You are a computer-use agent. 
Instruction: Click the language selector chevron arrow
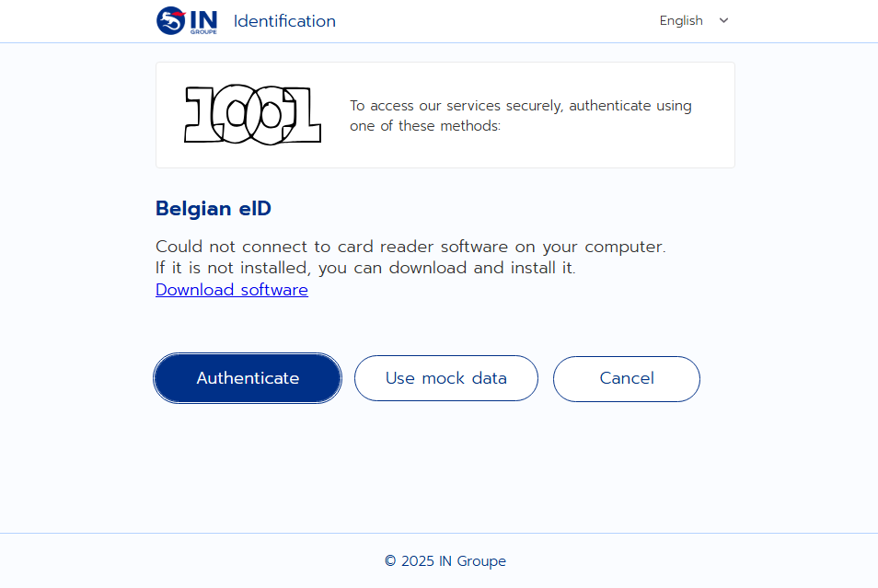tap(723, 20)
